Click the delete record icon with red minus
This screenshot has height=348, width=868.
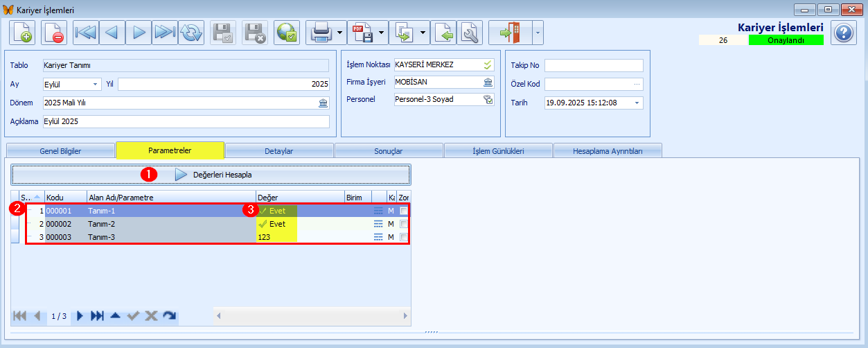point(53,33)
